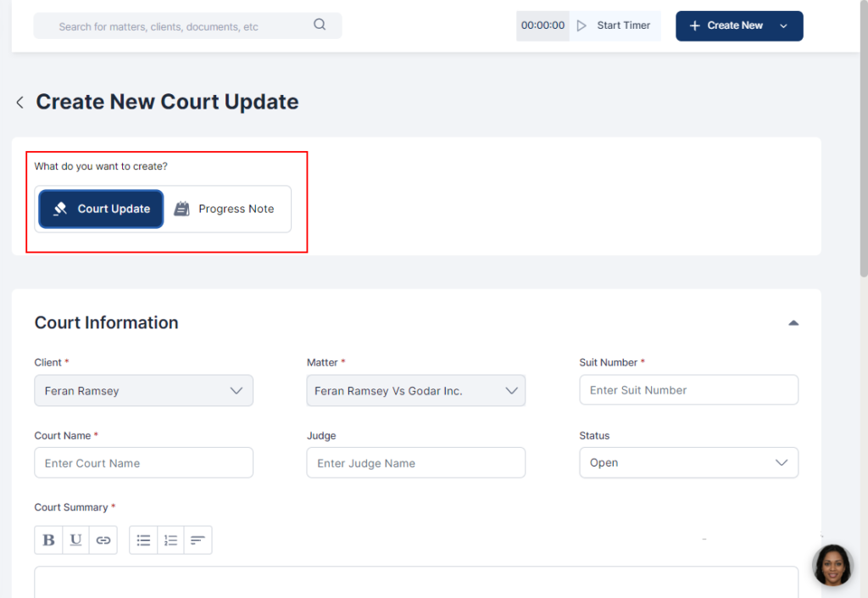Click the Enter Court Name field
The width and height of the screenshot is (868, 598).
(x=143, y=463)
